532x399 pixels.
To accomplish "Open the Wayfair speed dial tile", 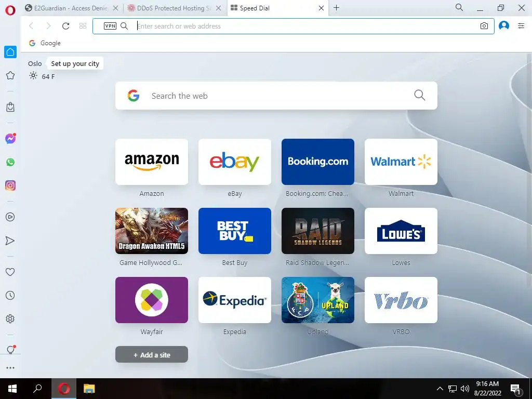I will pyautogui.click(x=152, y=300).
